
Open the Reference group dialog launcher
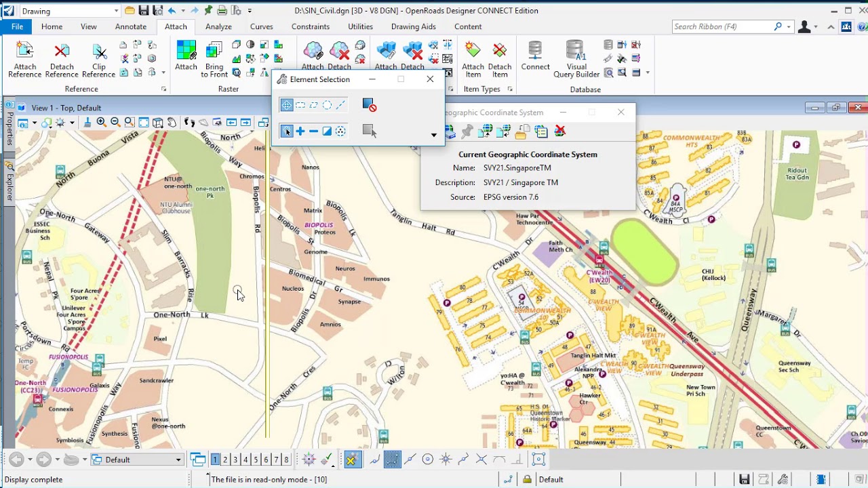(x=163, y=89)
